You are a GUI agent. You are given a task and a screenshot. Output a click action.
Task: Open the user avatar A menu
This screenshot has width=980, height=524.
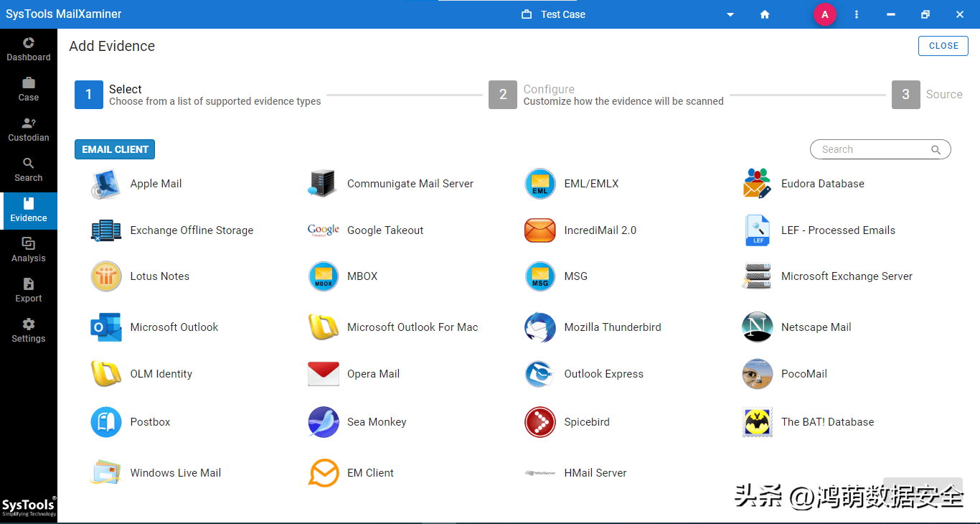tap(824, 14)
